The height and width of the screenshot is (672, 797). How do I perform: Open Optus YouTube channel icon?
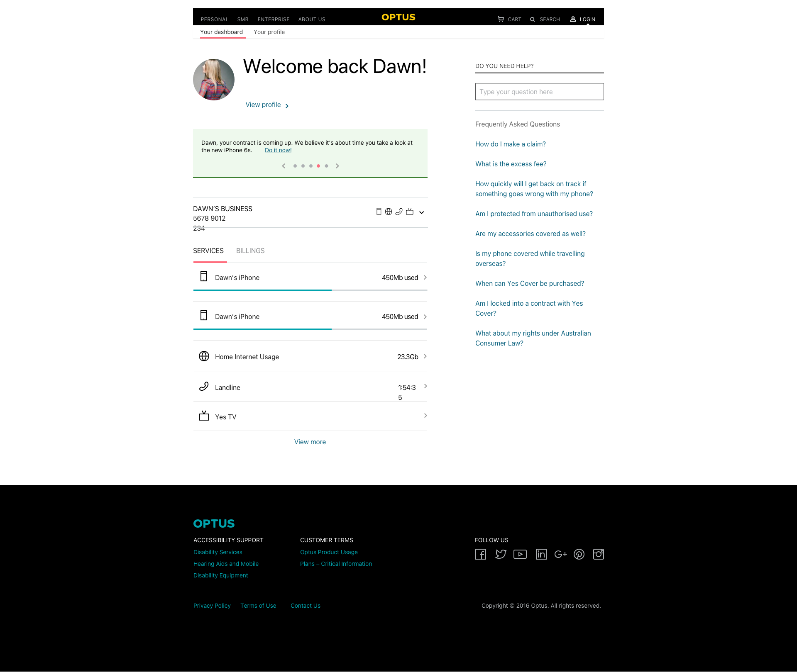520,554
